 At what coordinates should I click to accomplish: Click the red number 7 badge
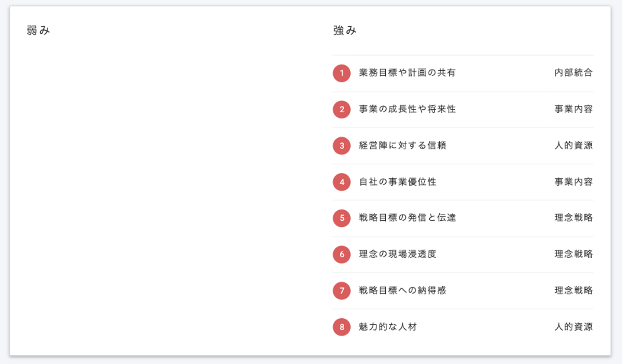coord(342,291)
